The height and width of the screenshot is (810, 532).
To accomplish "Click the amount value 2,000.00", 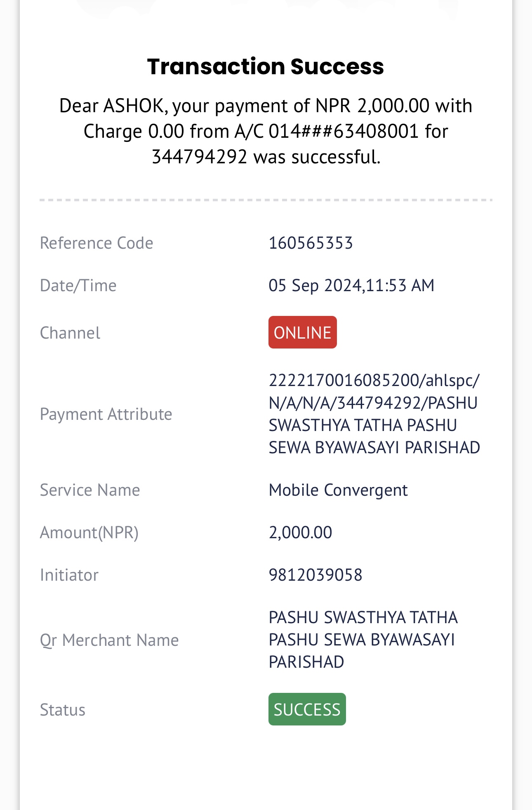I will [300, 532].
